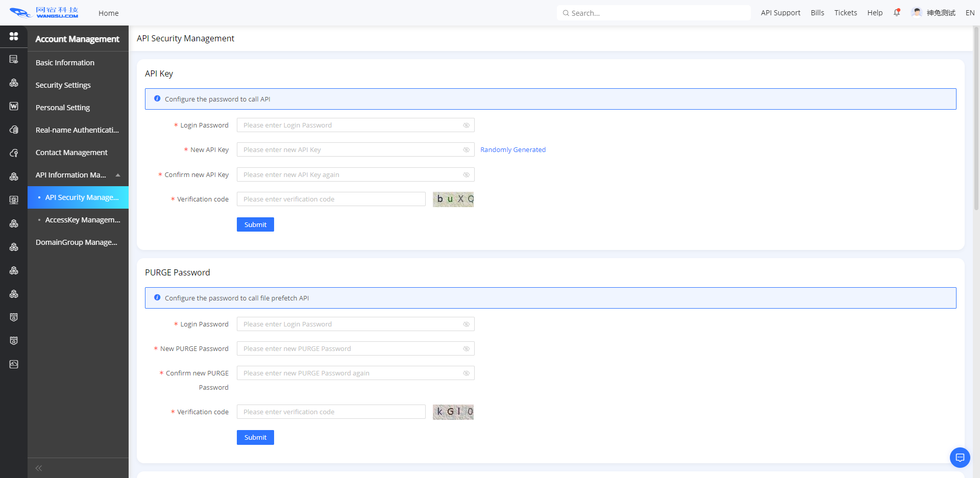Collapse the sidebar with the double-arrow control
This screenshot has width=980, height=478.
tap(38, 468)
